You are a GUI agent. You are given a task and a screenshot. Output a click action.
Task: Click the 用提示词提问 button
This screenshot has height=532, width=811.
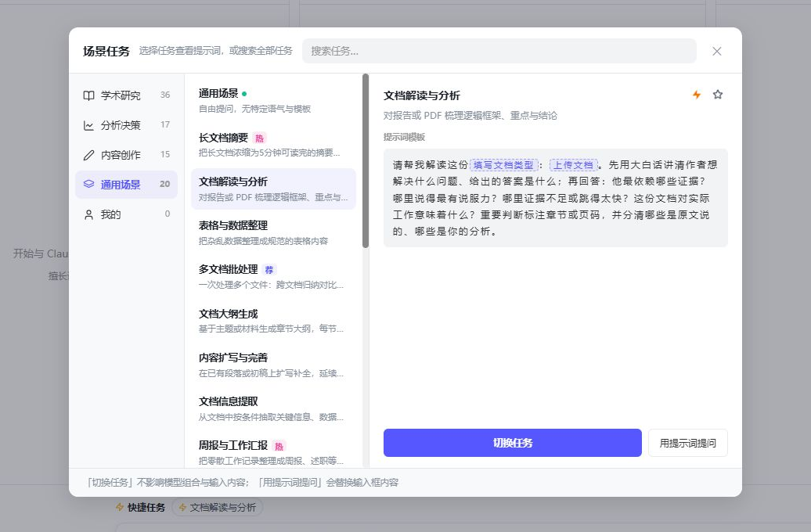pos(688,443)
